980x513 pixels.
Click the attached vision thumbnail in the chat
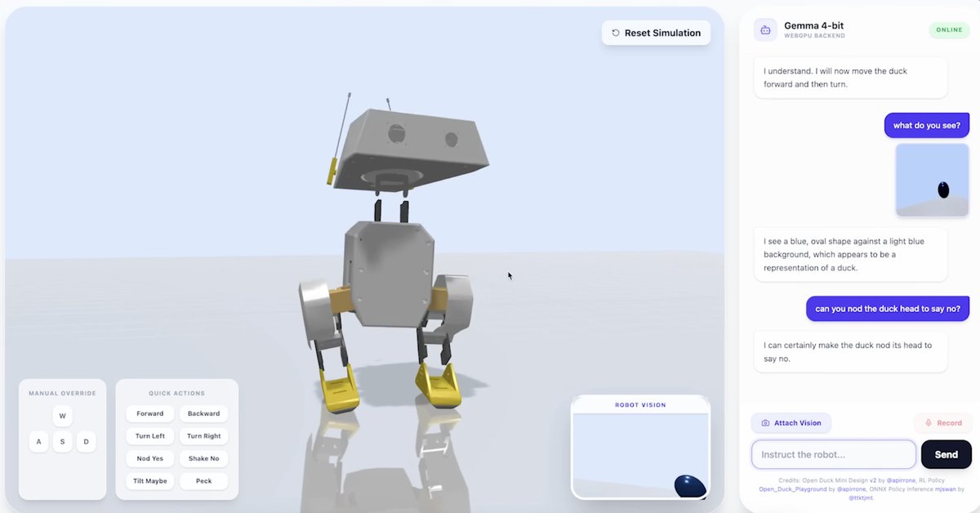[932, 180]
